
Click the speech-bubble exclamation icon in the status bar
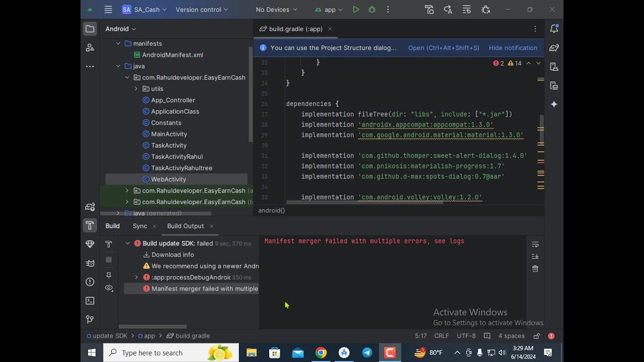click(x=487, y=336)
